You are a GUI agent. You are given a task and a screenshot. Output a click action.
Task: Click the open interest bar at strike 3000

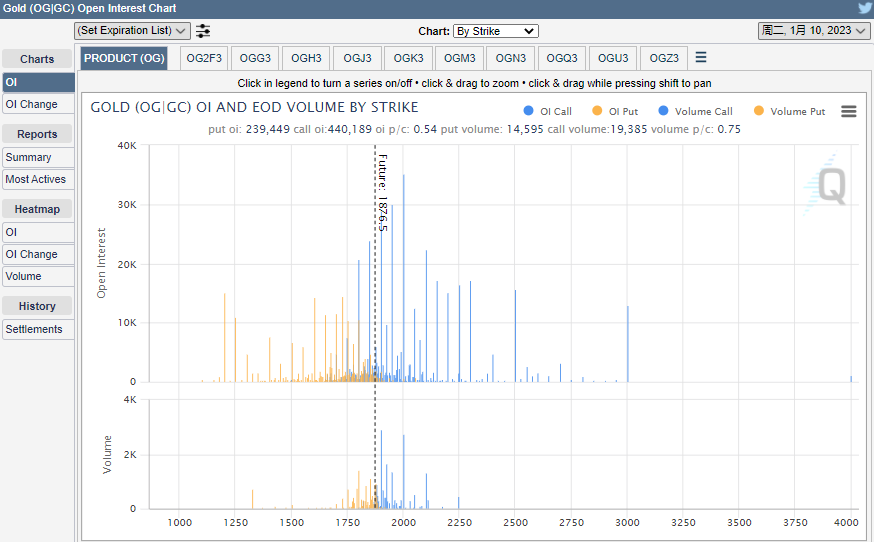(628, 345)
